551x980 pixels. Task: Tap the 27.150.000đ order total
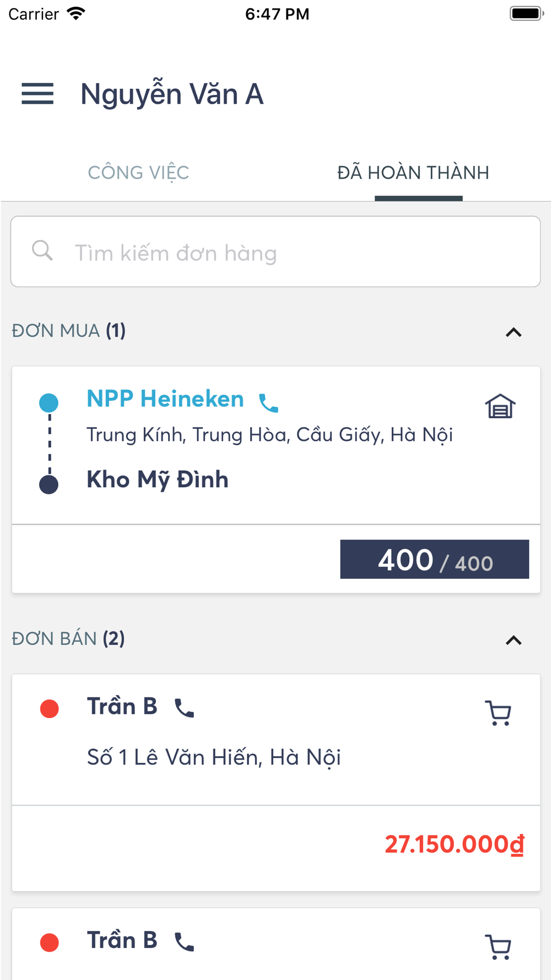pos(455,844)
